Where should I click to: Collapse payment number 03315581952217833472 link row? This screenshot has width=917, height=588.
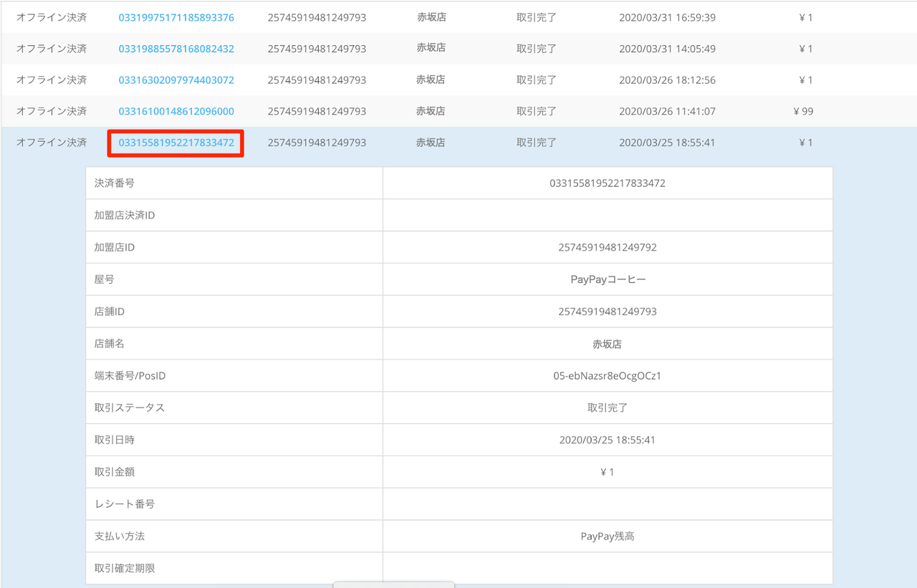tap(176, 143)
